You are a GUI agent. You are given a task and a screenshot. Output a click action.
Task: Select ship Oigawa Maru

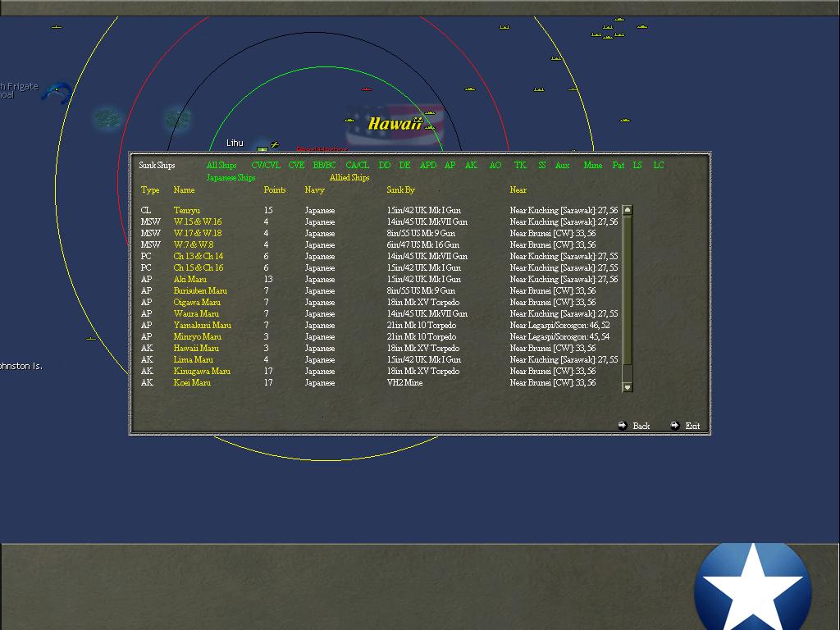(197, 302)
